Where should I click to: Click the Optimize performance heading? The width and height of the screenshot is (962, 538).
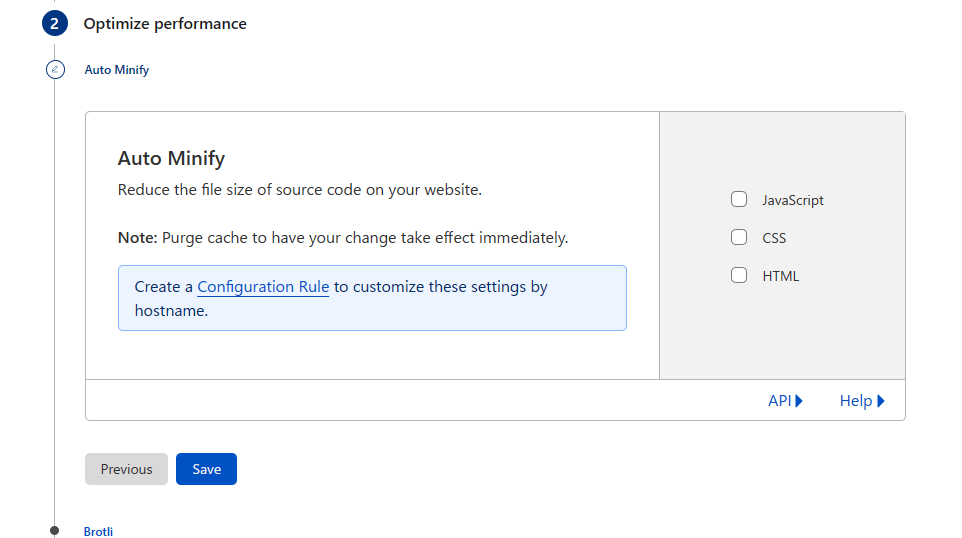[165, 24]
